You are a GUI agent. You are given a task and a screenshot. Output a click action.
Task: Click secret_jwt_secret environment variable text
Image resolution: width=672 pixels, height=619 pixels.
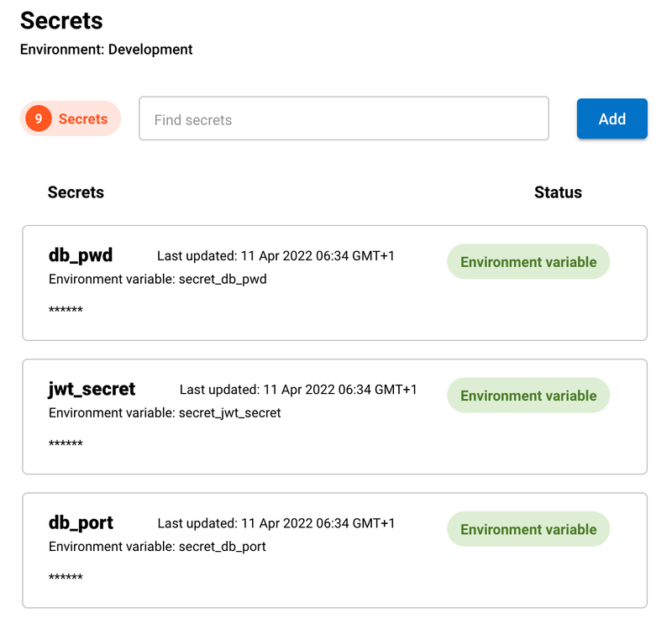coord(164,412)
